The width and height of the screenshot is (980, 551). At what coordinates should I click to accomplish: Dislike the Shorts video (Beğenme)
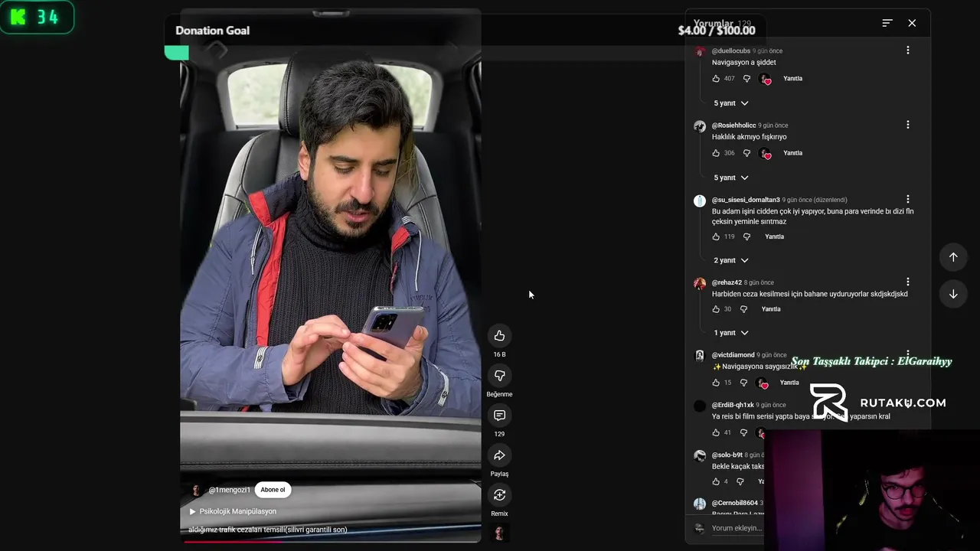(499, 376)
